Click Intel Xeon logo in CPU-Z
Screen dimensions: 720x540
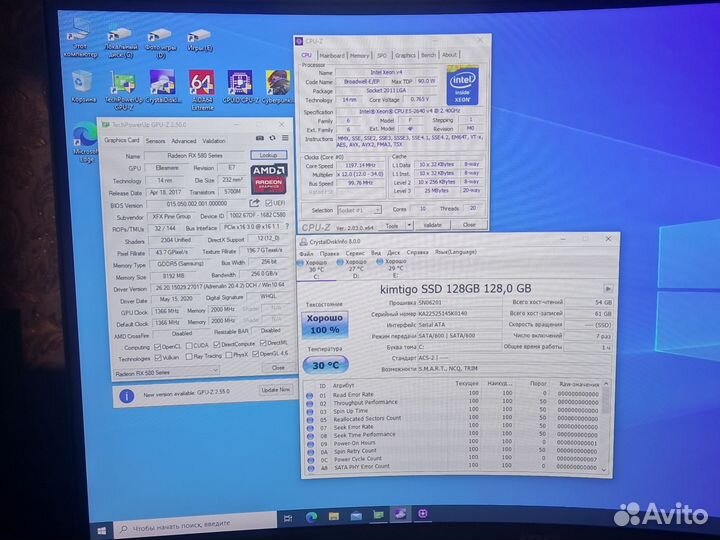(462, 85)
